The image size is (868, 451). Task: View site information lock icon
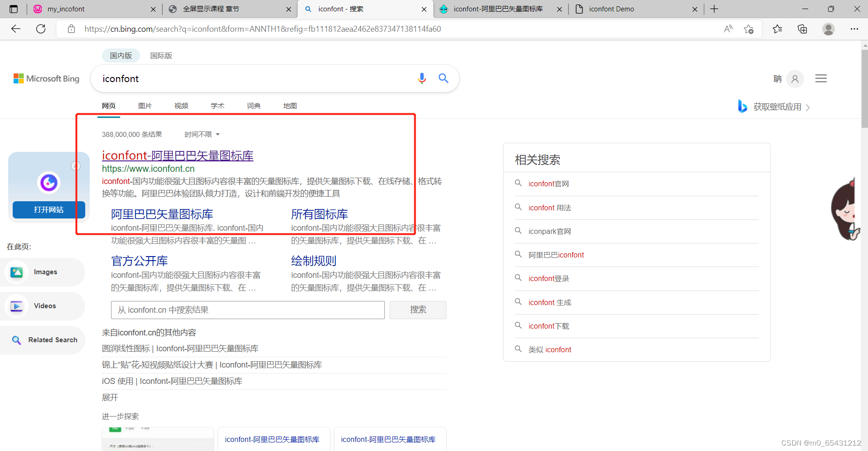point(71,29)
